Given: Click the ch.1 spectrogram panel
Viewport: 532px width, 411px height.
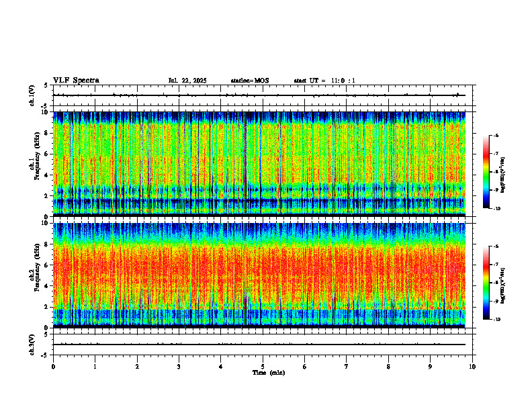Looking at the screenshot, I should [259, 164].
